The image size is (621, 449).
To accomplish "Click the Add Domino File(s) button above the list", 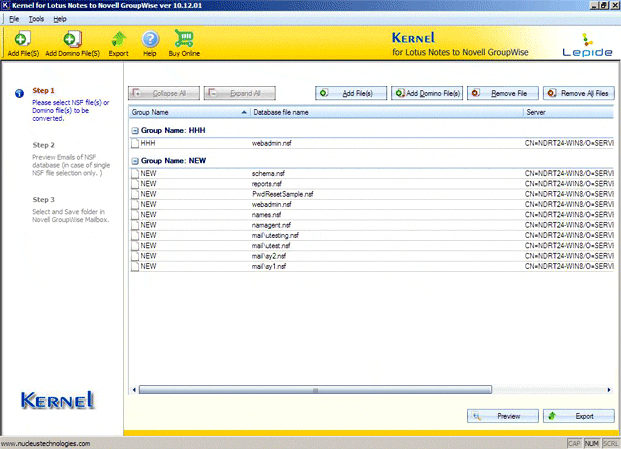I will click(427, 93).
